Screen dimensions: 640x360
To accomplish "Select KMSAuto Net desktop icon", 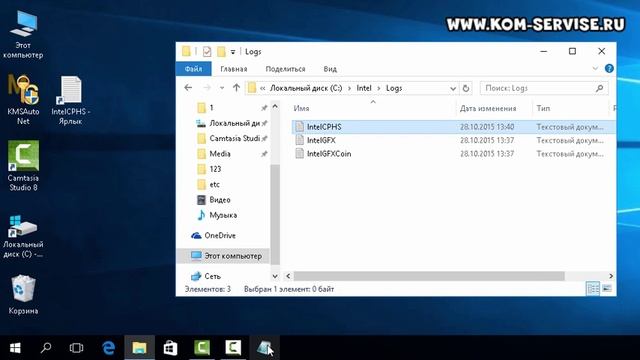I will coord(23,100).
